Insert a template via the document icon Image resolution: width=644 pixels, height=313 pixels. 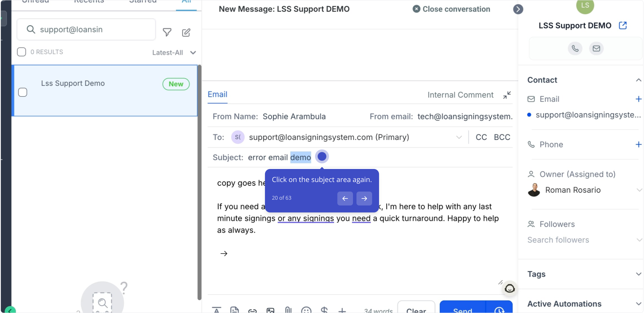(234, 310)
